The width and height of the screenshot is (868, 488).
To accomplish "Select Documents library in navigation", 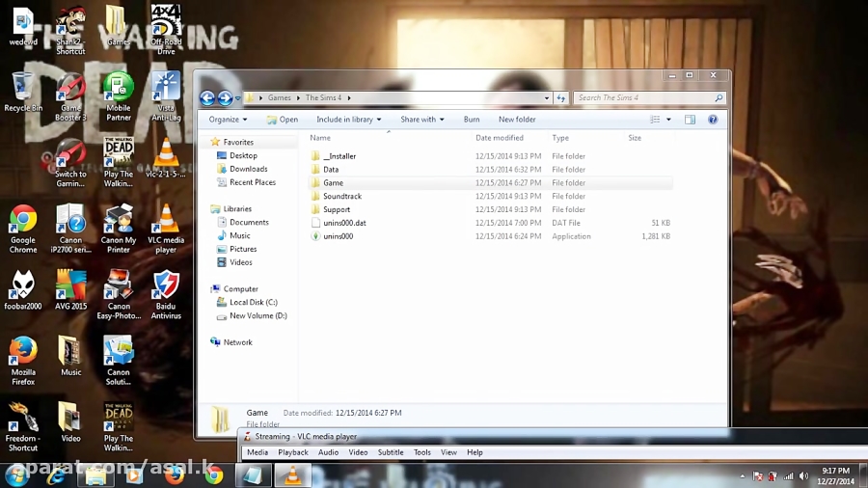I will click(249, 223).
